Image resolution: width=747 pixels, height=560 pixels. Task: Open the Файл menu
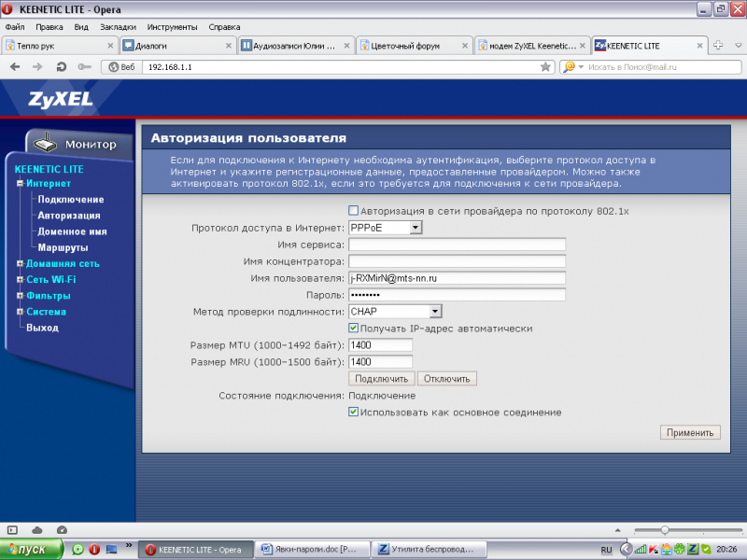coord(15,27)
